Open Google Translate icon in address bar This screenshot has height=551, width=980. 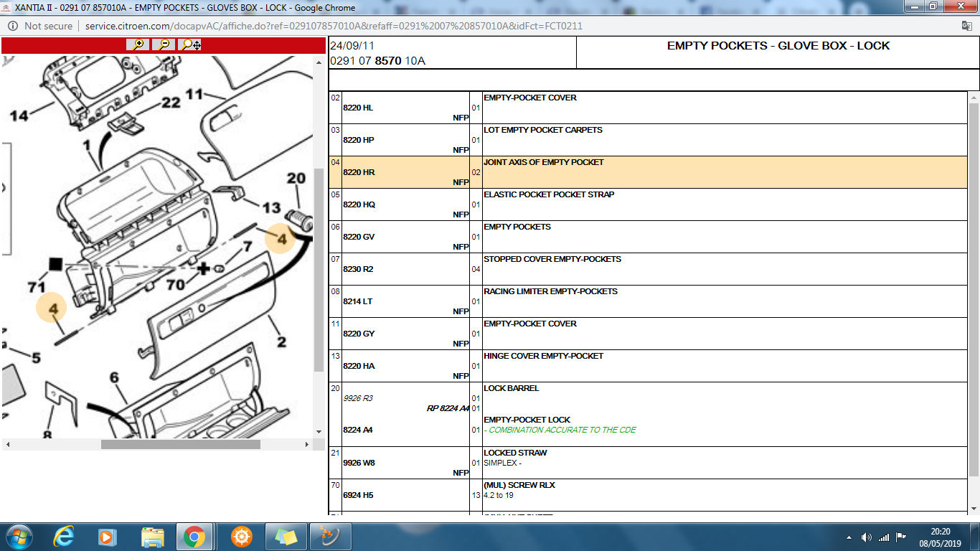[x=966, y=26]
